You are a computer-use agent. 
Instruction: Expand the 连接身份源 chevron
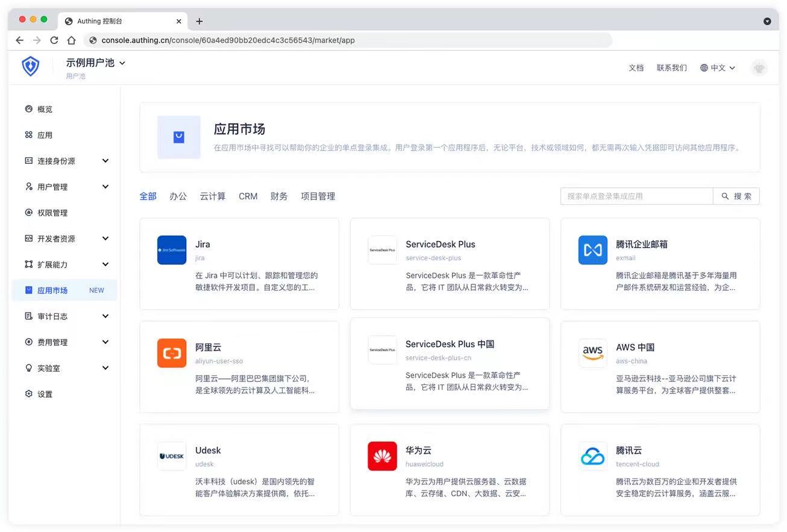point(105,161)
